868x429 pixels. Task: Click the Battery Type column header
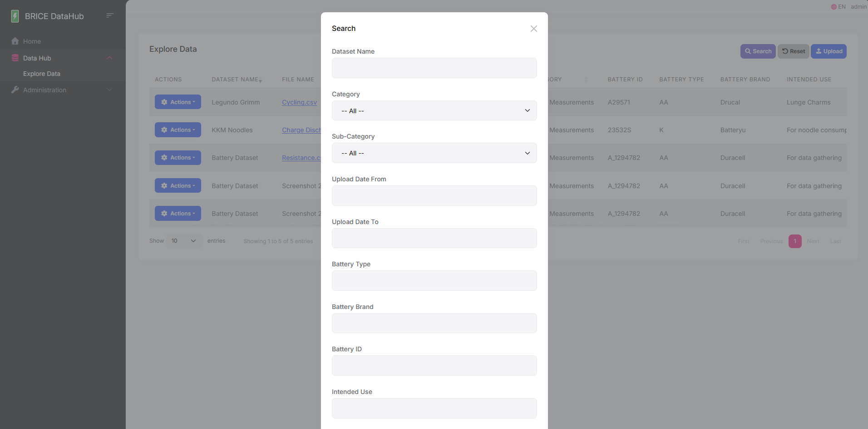pos(681,79)
